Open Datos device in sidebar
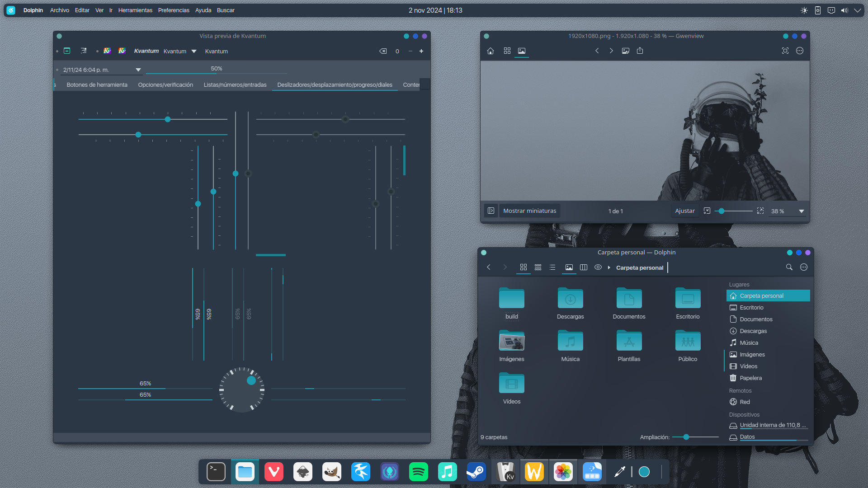Image resolution: width=868 pixels, height=488 pixels. tap(768, 437)
